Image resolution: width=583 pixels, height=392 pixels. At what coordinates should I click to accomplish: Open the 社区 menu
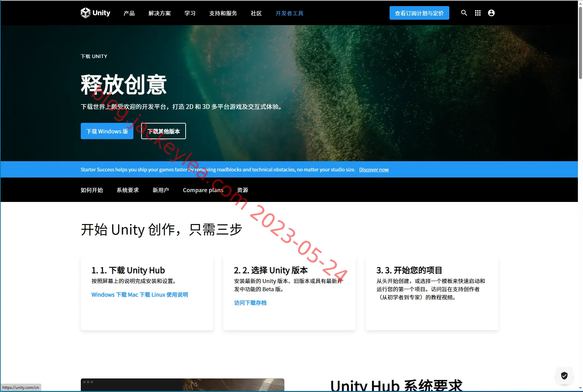click(x=256, y=13)
